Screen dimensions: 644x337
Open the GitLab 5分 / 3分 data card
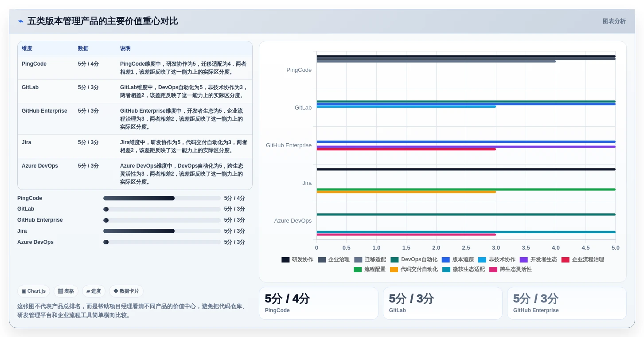click(443, 303)
